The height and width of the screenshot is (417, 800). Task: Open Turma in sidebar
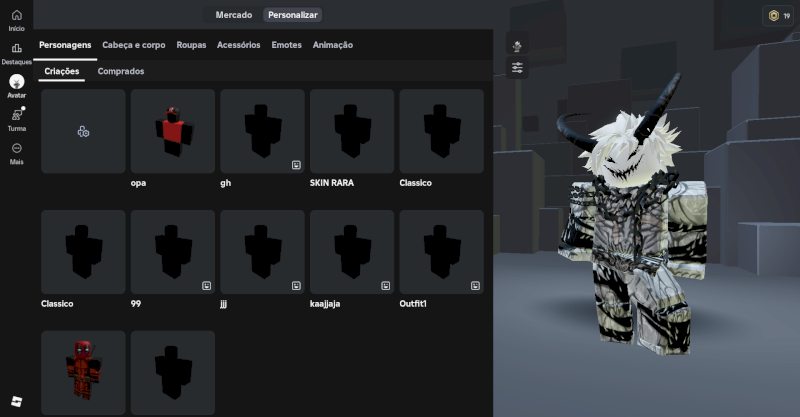point(16,120)
